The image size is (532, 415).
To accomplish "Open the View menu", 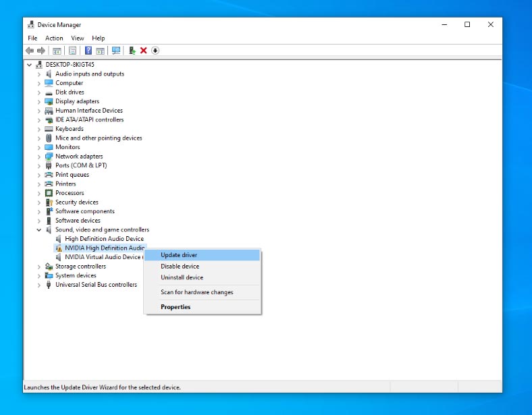I will tap(78, 38).
